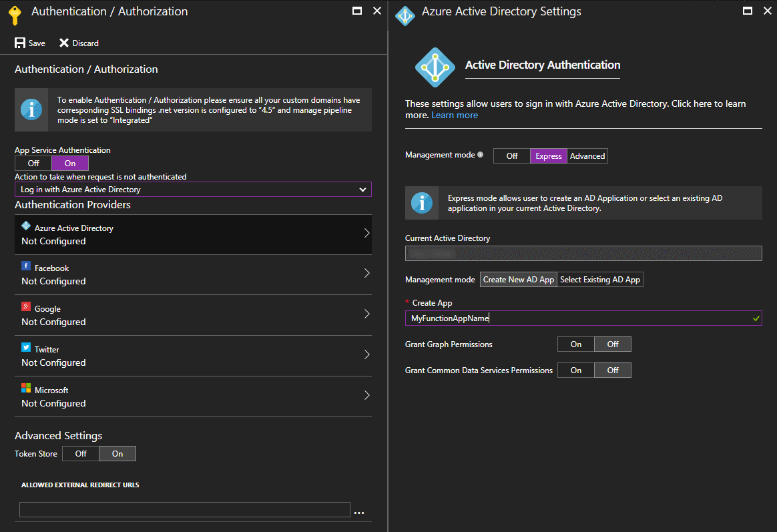This screenshot has width=777, height=532.
Task: Select Advanced management mode
Action: (x=587, y=156)
